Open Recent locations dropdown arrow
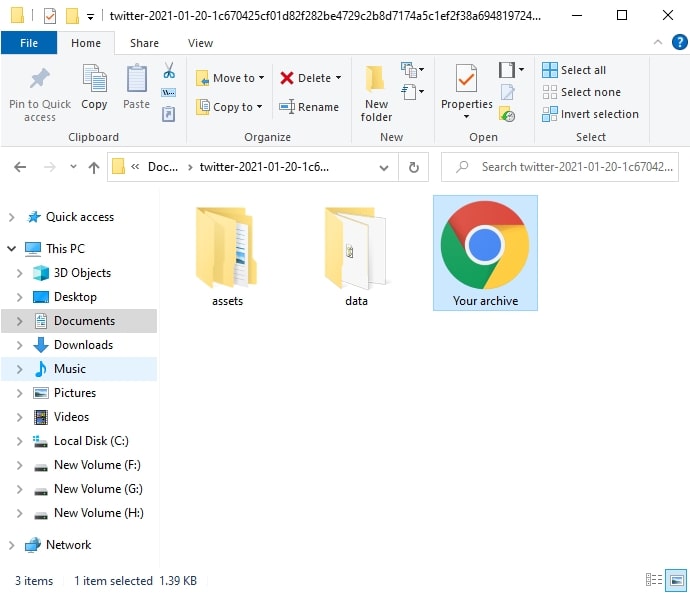 [x=73, y=166]
